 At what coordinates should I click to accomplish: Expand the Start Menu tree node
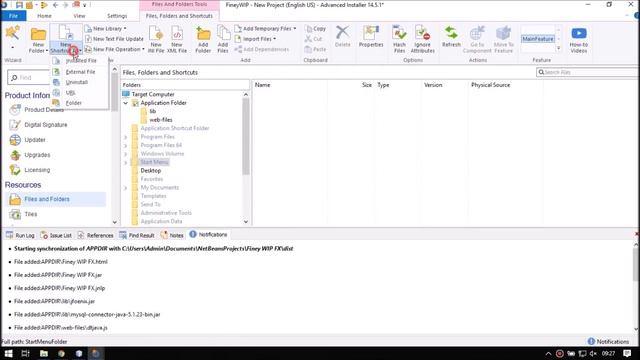pyautogui.click(x=126, y=162)
